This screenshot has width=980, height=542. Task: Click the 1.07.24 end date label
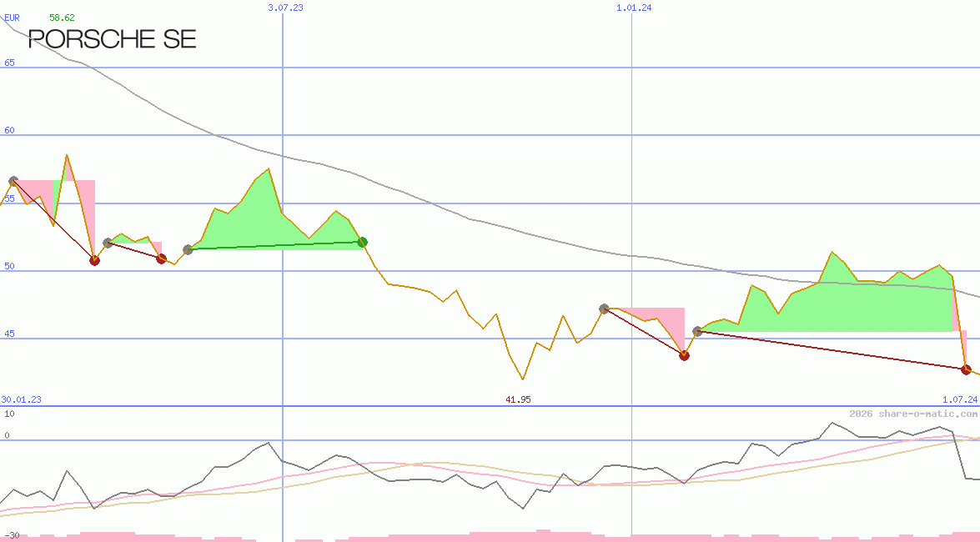coord(959,399)
